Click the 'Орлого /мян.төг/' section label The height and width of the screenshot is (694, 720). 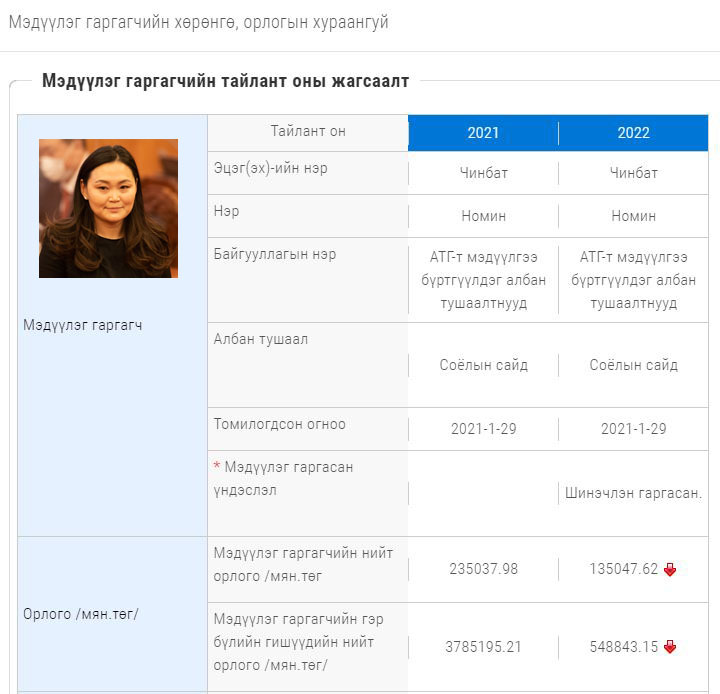pyautogui.click(x=81, y=614)
